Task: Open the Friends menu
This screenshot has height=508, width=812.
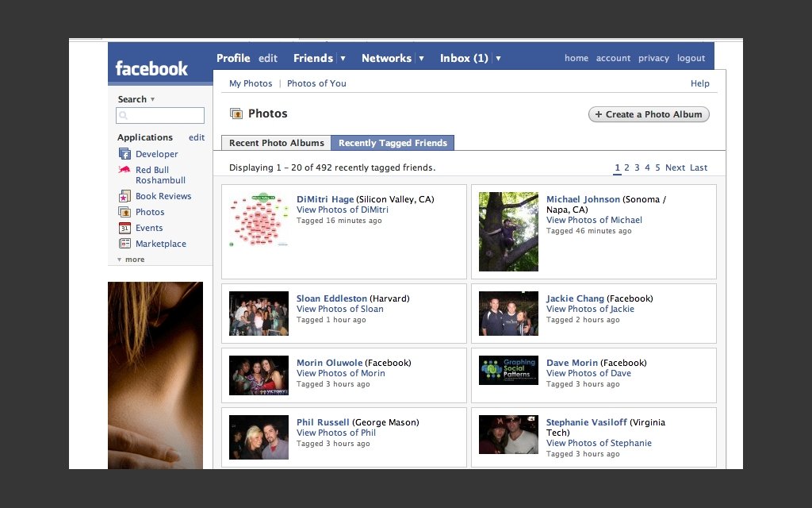Action: point(312,58)
